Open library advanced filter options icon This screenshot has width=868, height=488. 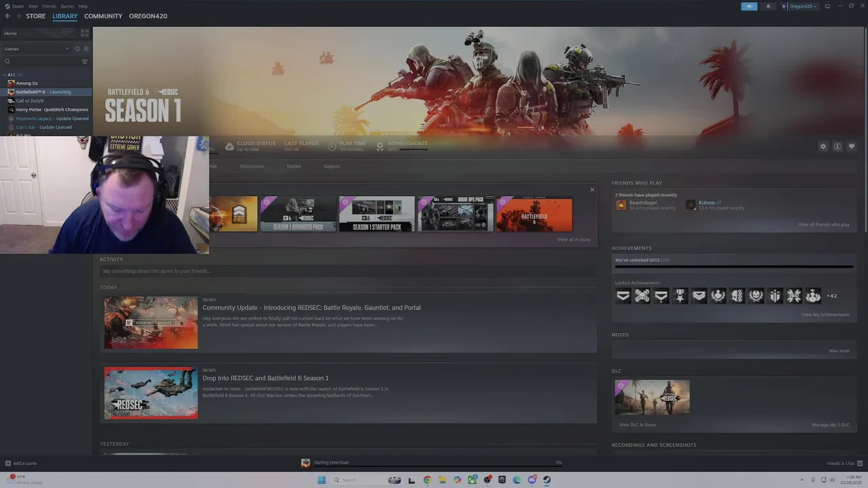pos(85,62)
